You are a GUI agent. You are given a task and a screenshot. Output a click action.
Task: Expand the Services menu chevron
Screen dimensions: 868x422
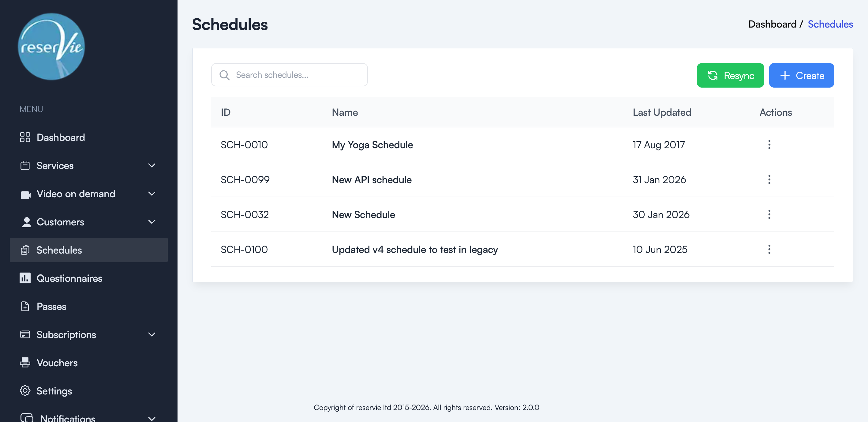click(152, 165)
